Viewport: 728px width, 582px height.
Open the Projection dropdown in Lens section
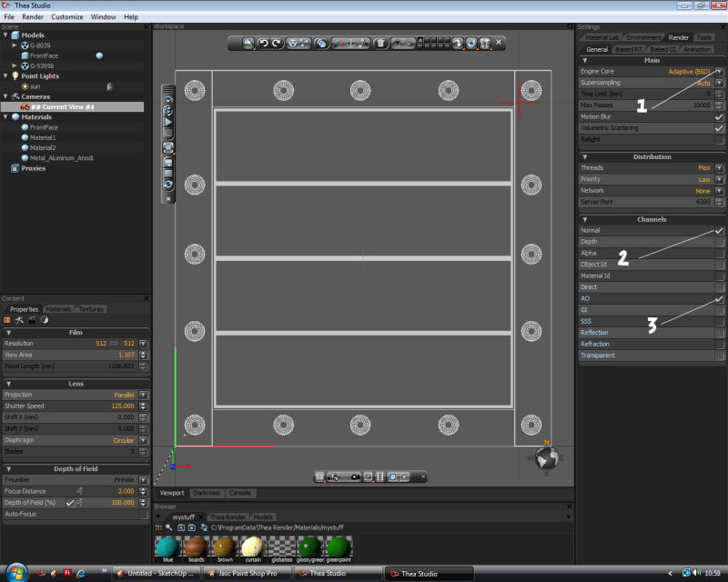point(143,395)
